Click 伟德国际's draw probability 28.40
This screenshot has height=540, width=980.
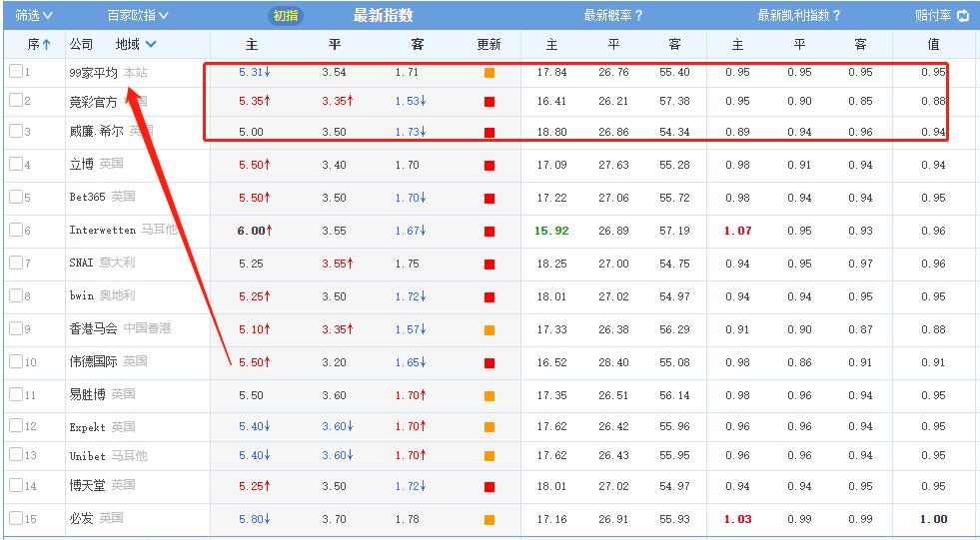pyautogui.click(x=613, y=362)
